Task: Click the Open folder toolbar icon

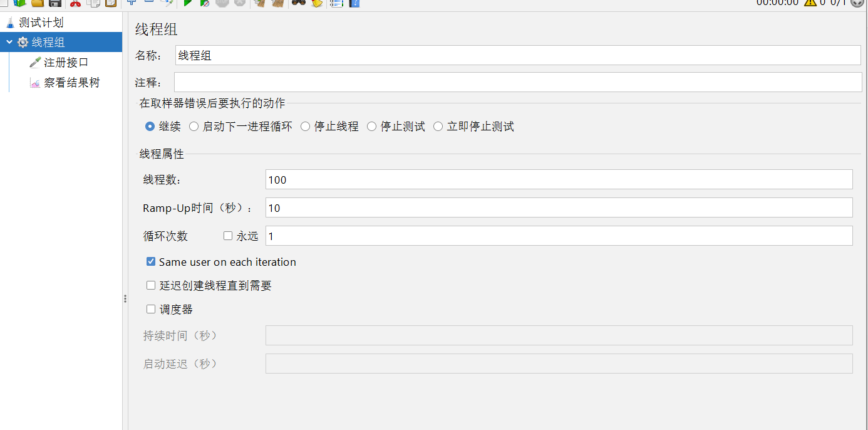Action: [x=38, y=3]
